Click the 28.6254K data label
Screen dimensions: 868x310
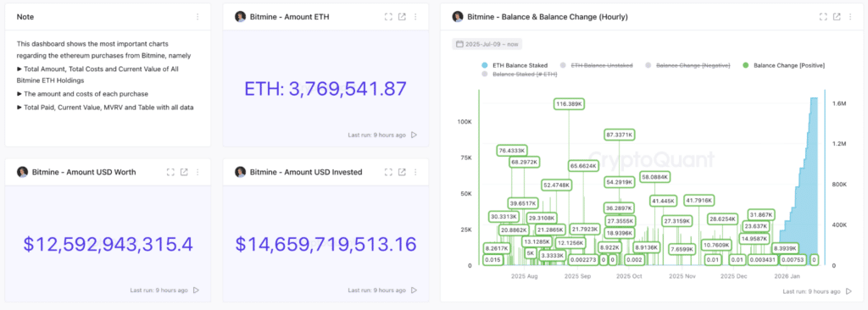(x=723, y=219)
